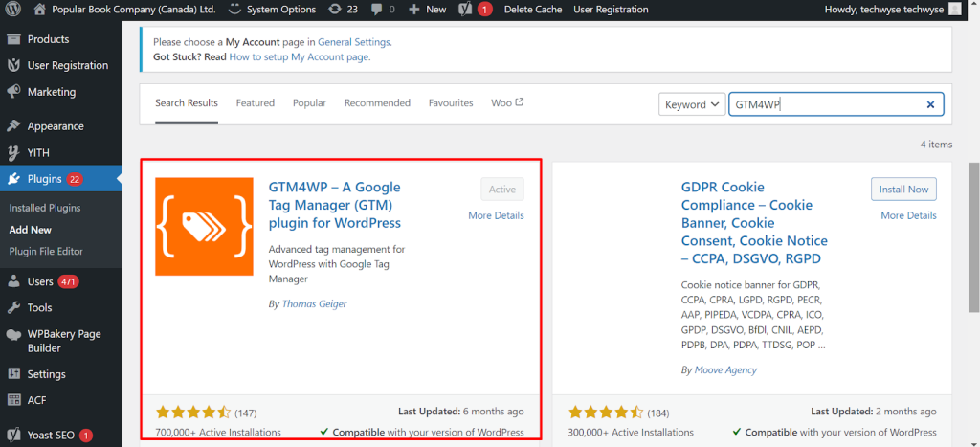The height and width of the screenshot is (447, 980).
Task: Click the Thomas Geiger author link
Action: click(x=314, y=303)
